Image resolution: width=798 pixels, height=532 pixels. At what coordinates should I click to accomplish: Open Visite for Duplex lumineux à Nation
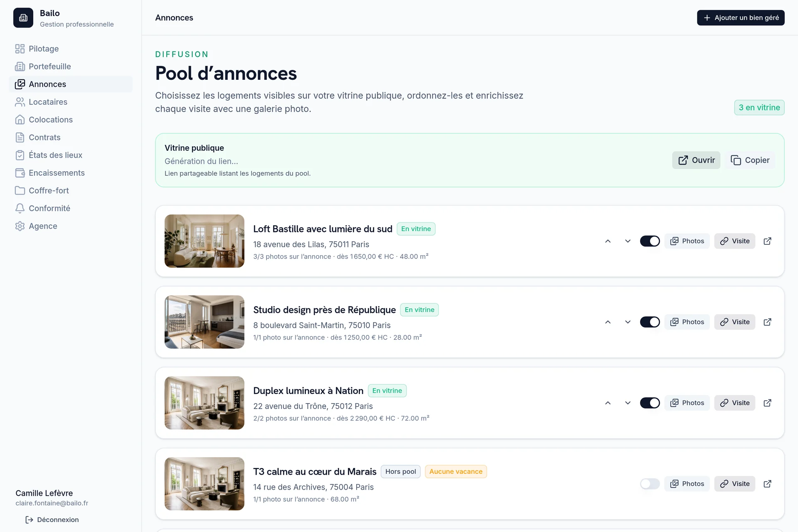pyautogui.click(x=735, y=403)
